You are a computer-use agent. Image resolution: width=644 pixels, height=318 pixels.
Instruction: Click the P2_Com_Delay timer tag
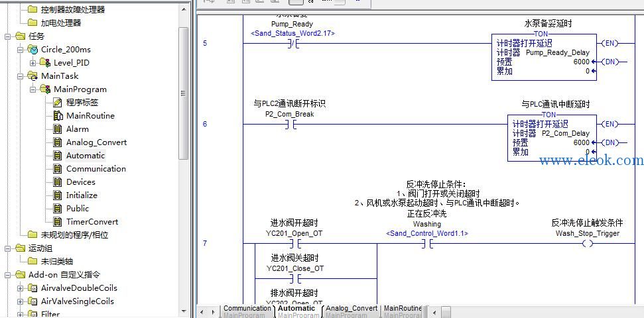coord(565,133)
